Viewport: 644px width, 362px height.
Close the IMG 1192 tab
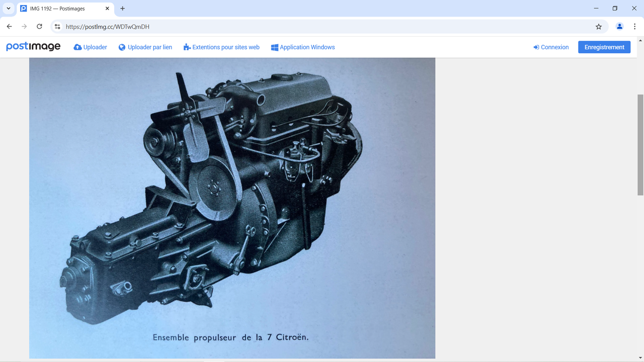tap(107, 9)
